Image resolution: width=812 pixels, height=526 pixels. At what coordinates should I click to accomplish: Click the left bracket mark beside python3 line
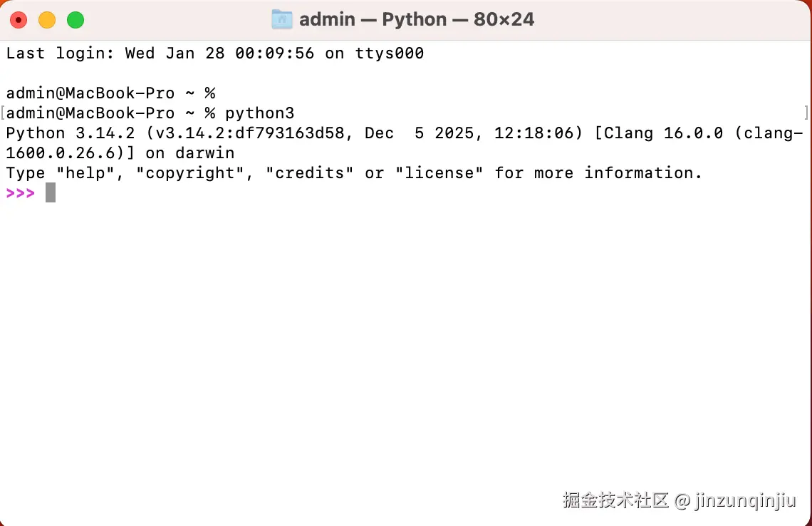tap(3, 113)
